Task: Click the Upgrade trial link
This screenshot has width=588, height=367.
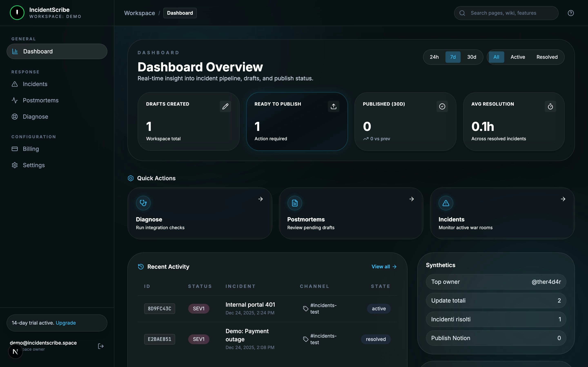Action: point(66,323)
